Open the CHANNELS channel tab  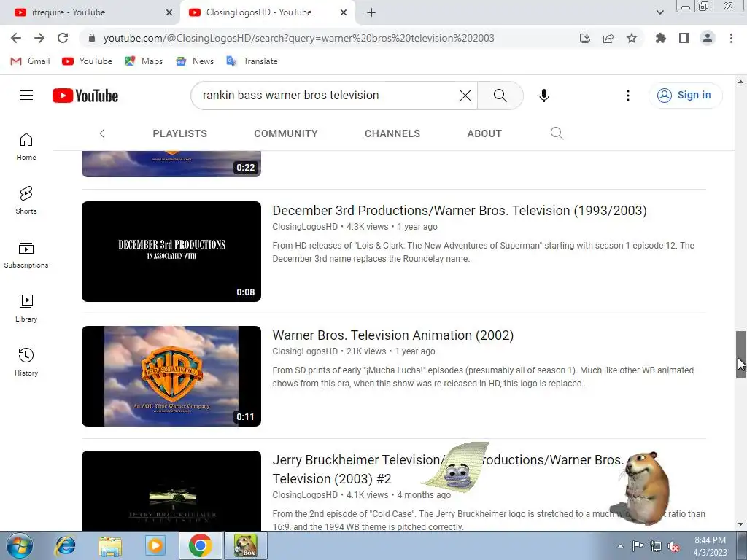click(x=392, y=134)
